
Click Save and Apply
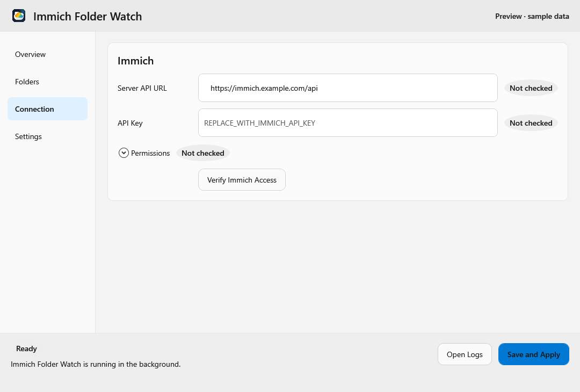(x=534, y=354)
